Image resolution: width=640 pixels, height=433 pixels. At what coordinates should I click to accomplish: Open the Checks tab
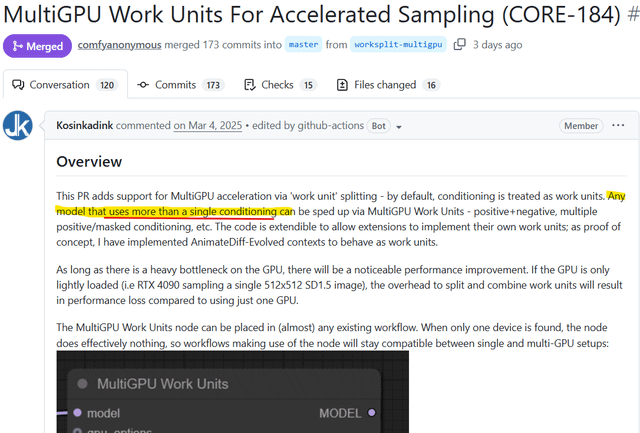click(x=280, y=85)
